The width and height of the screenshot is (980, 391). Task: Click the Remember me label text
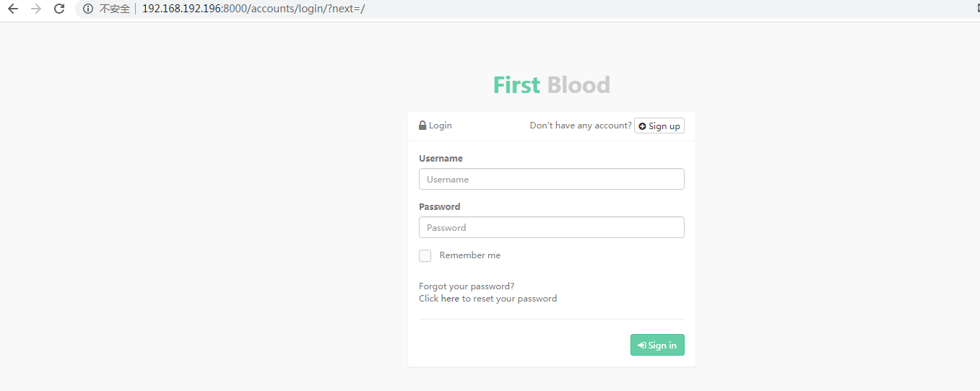click(469, 255)
